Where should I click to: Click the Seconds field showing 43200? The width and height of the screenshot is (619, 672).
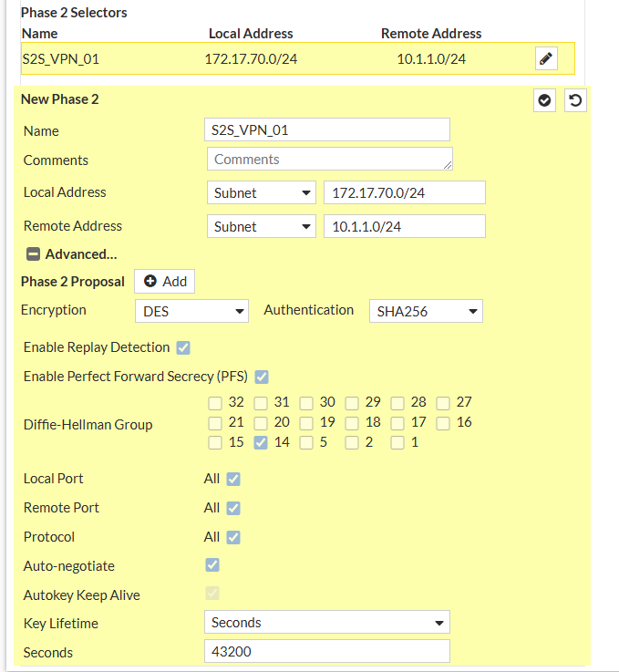327,651
